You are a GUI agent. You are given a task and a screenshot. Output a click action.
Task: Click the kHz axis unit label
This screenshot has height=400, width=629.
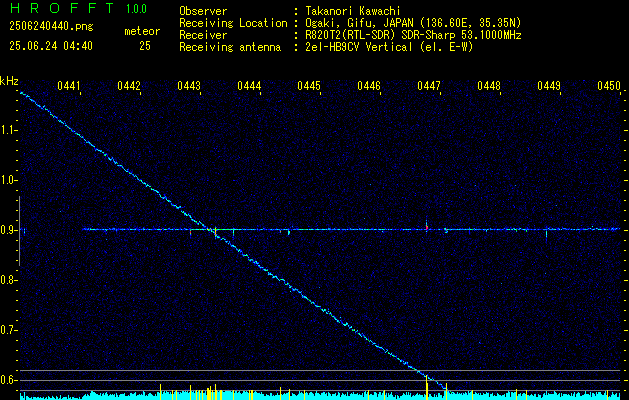9,81
